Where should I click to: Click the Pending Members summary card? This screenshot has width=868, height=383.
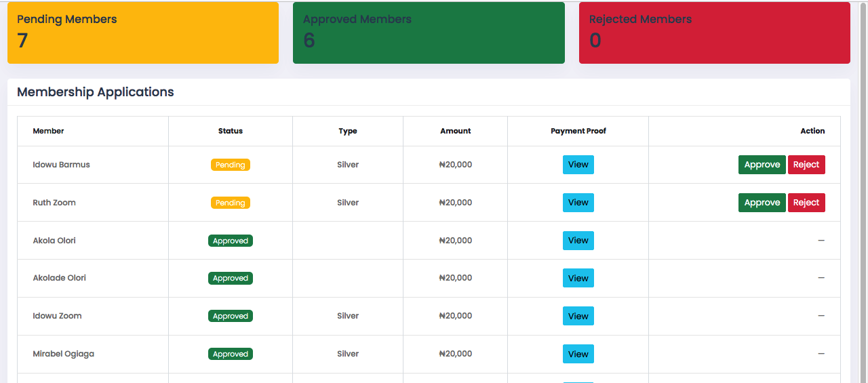(x=142, y=33)
